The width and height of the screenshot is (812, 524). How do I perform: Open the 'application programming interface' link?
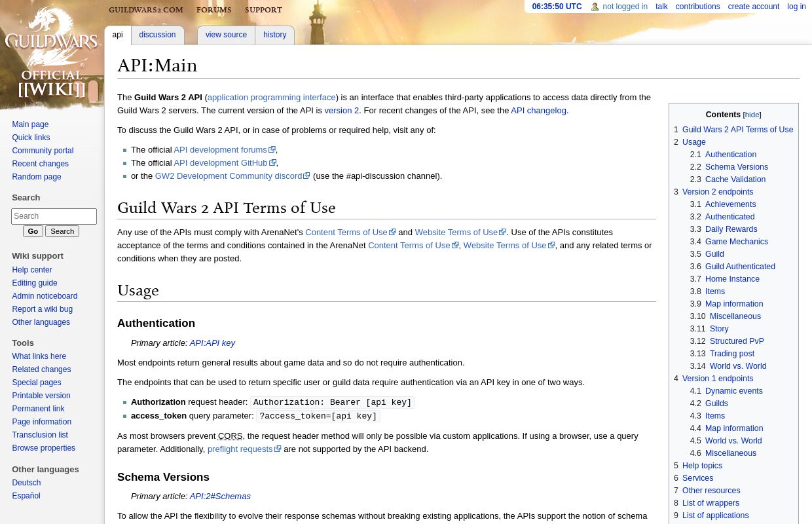(272, 97)
